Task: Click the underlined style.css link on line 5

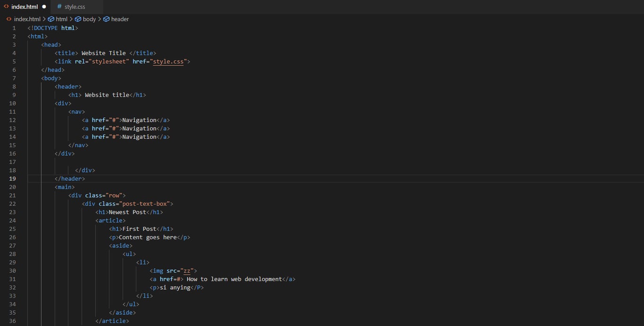Action: pos(168,61)
